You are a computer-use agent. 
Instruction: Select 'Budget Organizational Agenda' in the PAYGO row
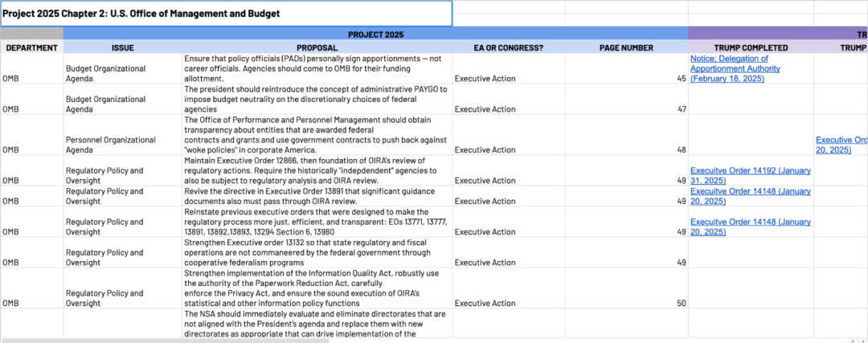pyautogui.click(x=122, y=99)
